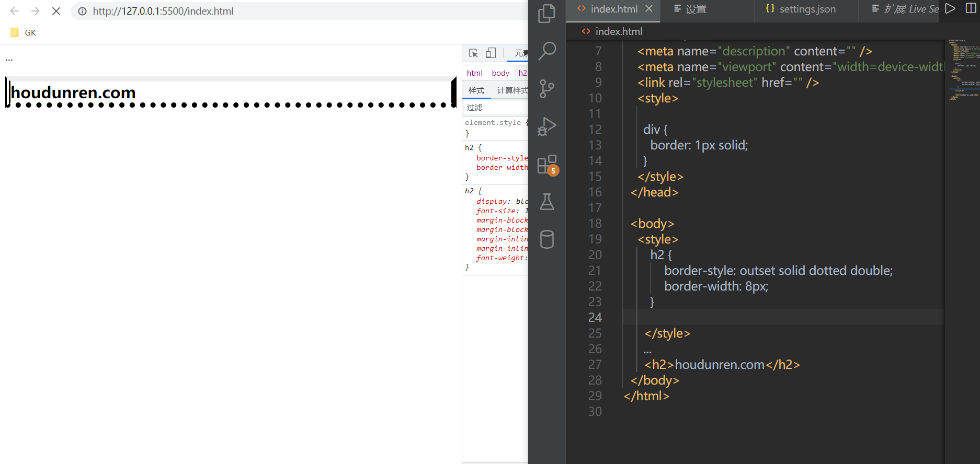Open the Explorer files icon in VS Code

(546, 14)
